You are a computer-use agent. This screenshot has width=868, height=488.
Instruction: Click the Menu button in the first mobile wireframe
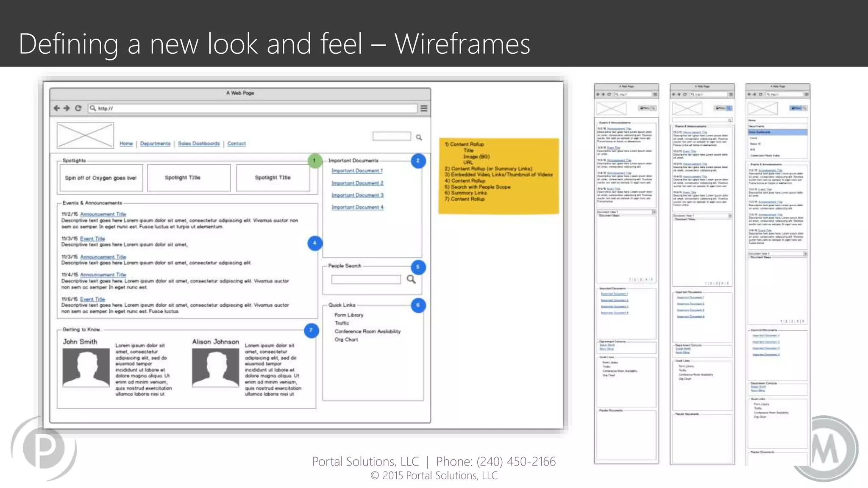pos(645,108)
